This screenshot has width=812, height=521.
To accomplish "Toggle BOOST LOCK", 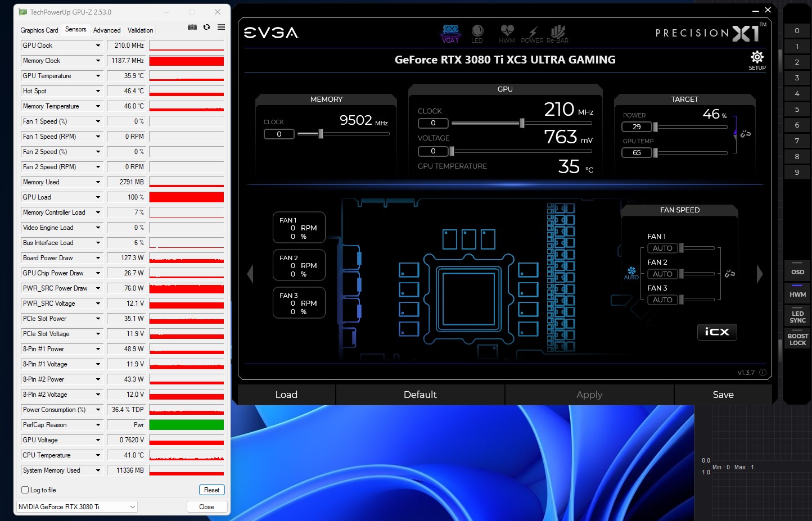I will (x=797, y=338).
